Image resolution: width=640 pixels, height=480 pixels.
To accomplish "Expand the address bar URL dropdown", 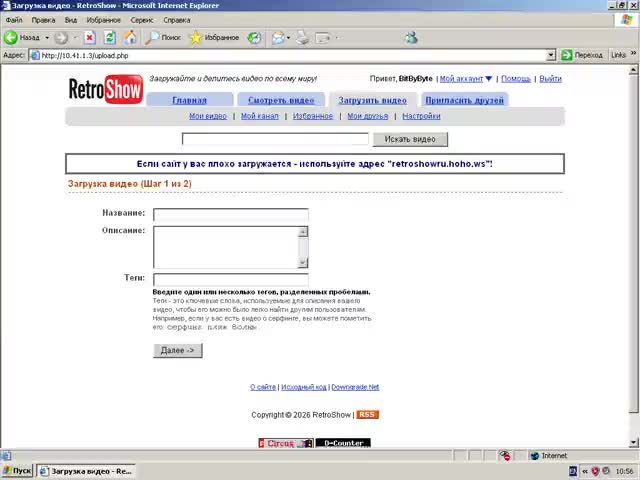I will pyautogui.click(x=551, y=56).
